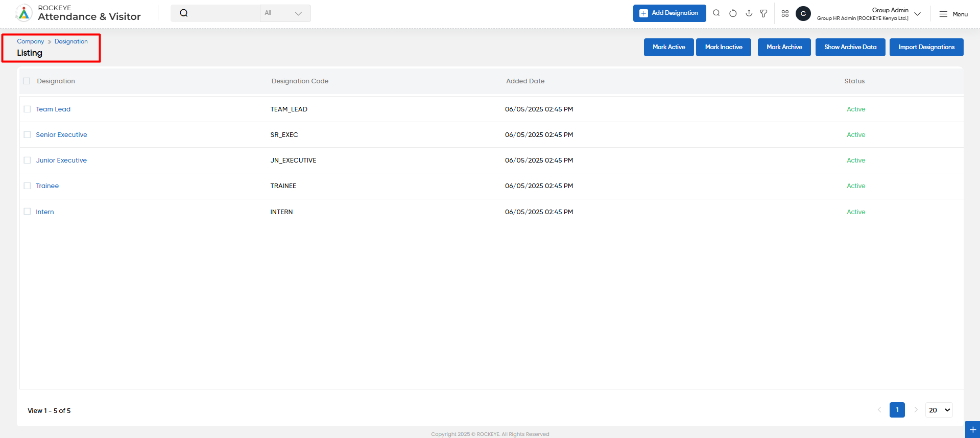
Task: Click the plus button at bottom-right corner
Action: point(972,430)
